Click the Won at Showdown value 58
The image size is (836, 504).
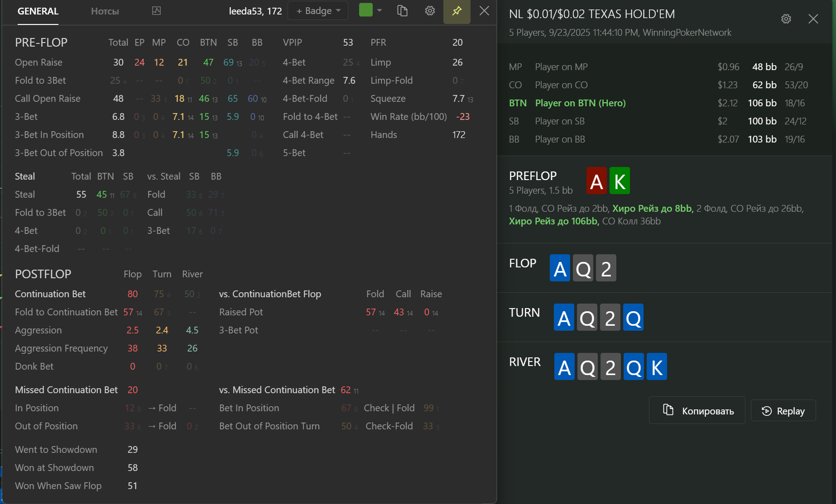[132, 468]
